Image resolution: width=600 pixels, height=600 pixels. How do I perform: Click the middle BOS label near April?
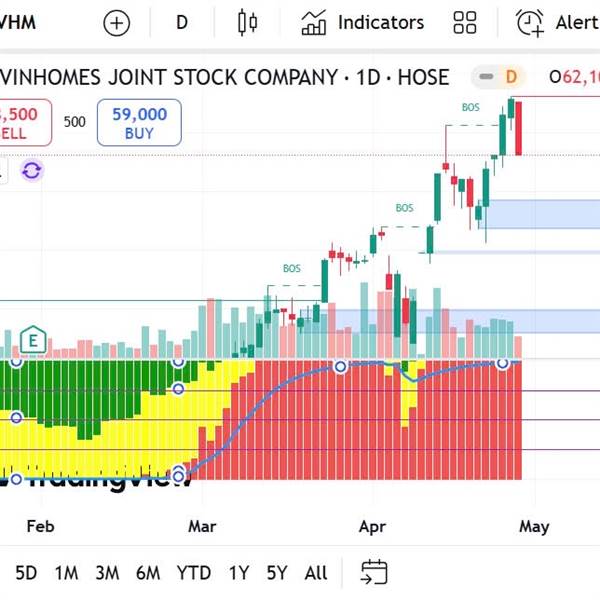[x=404, y=208]
